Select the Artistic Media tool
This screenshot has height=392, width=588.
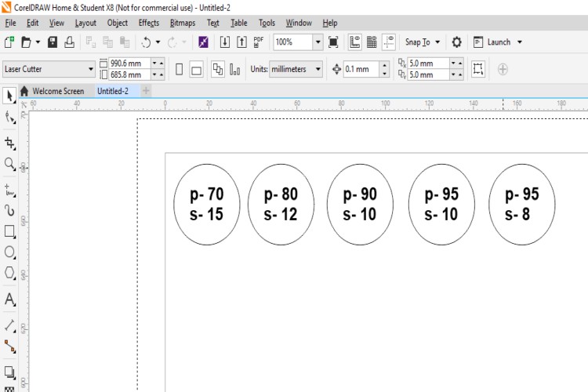[x=9, y=210]
